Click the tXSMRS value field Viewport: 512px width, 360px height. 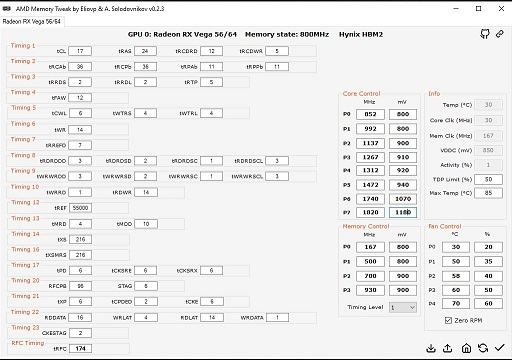tap(80, 255)
